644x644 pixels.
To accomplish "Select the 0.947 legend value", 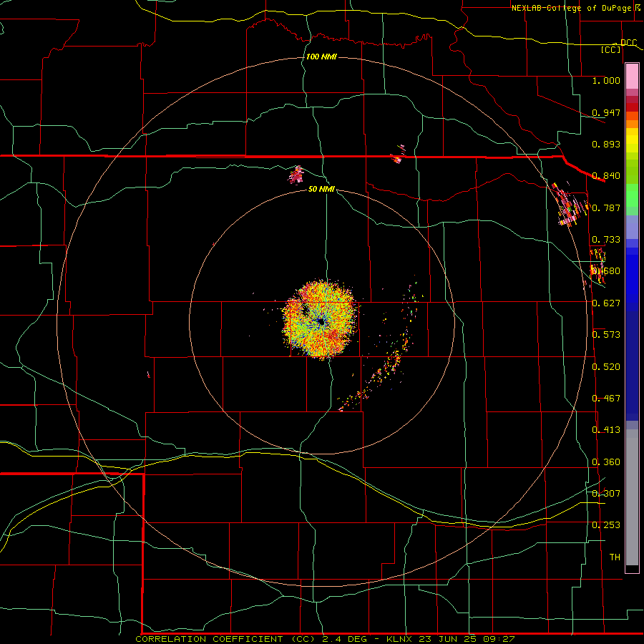I will tap(606, 112).
